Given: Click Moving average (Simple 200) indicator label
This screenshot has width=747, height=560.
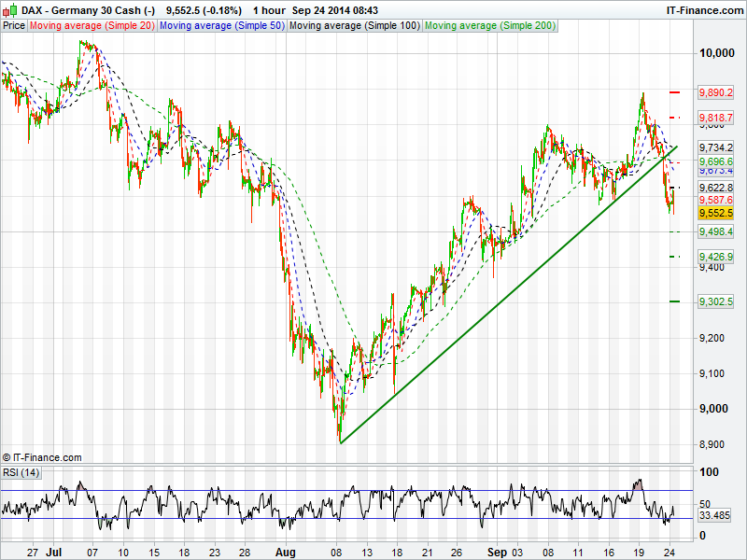Looking at the screenshot, I should (489, 26).
